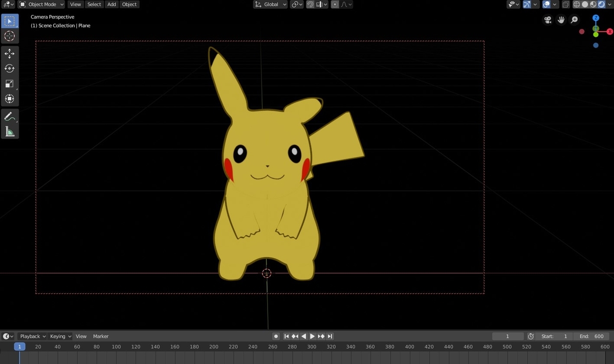Viewport: 614px width, 364px height.
Task: Toggle snapping magnet icon
Action: tap(310, 4)
